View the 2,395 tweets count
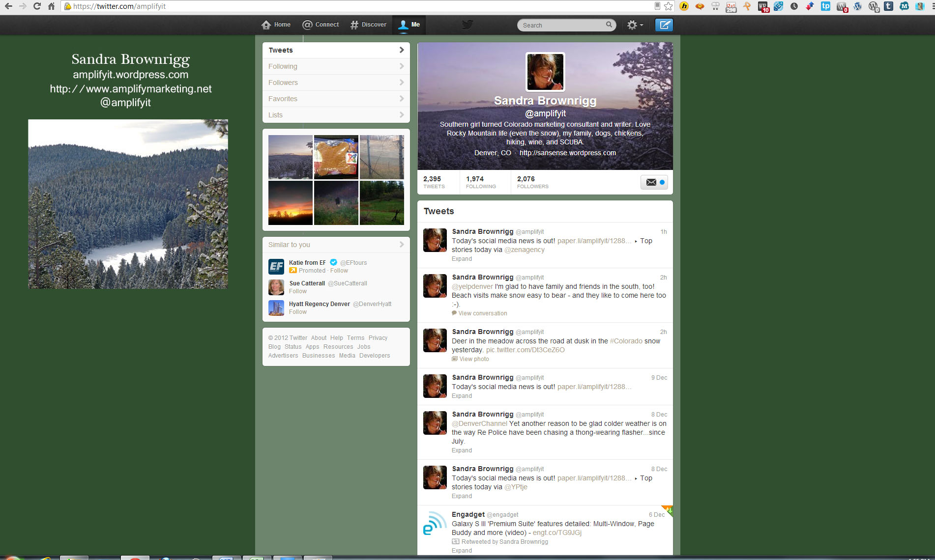The width and height of the screenshot is (935, 560). [x=434, y=182]
